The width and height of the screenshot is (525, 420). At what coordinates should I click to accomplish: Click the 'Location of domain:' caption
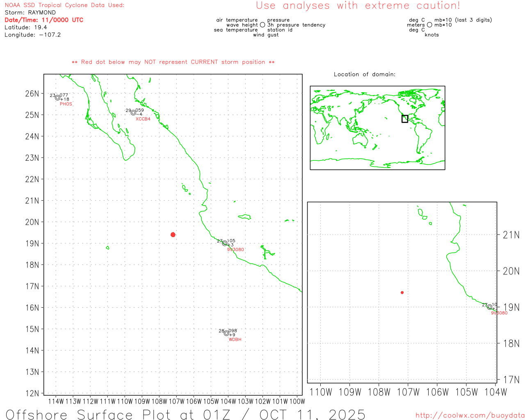pos(365,74)
